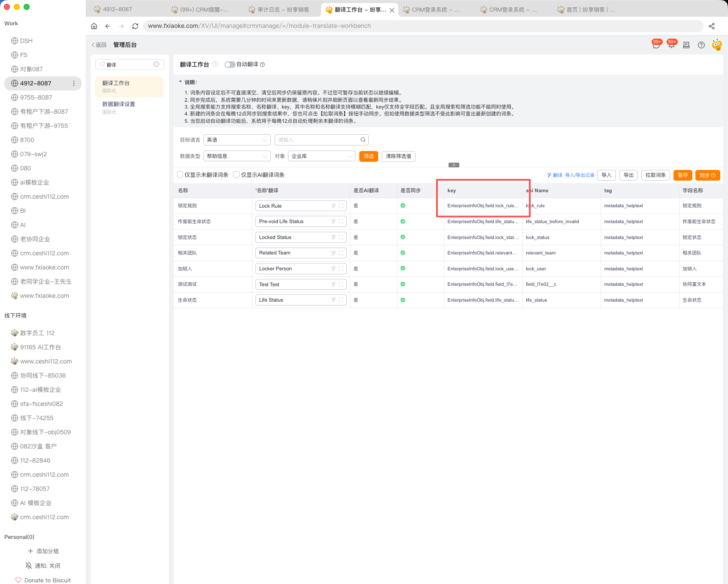
Task: Reload the page with the refresh icon
Action: coord(135,26)
